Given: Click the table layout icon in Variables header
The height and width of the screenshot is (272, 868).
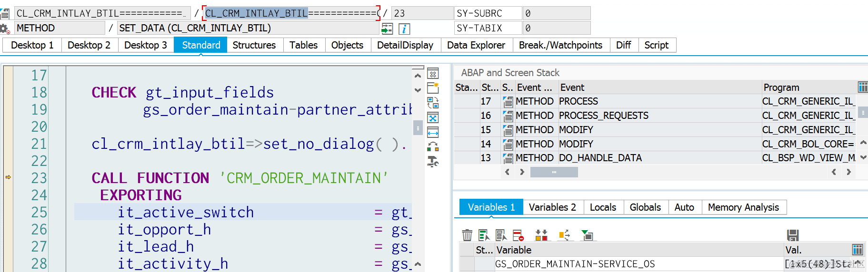Looking at the screenshot, I should (857, 250).
